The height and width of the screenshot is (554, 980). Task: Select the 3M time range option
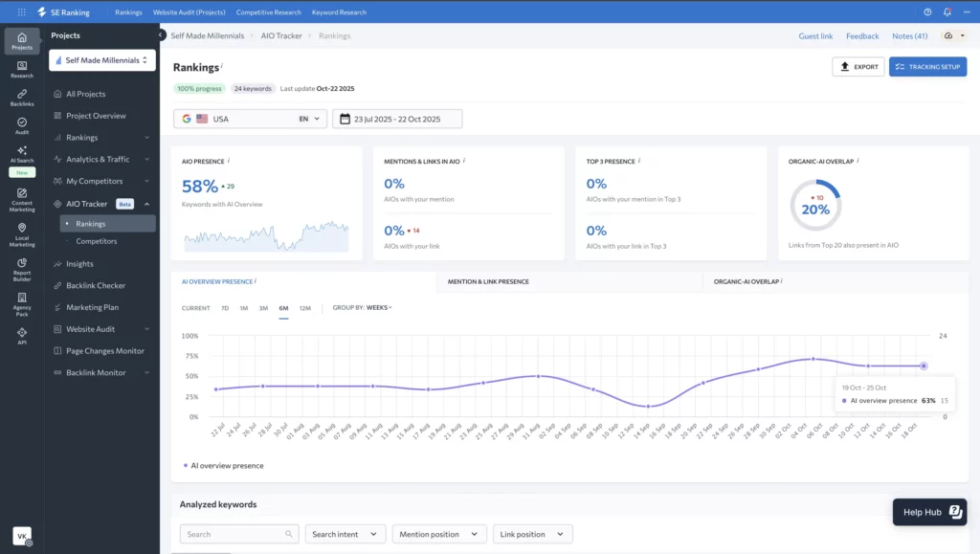tap(263, 308)
